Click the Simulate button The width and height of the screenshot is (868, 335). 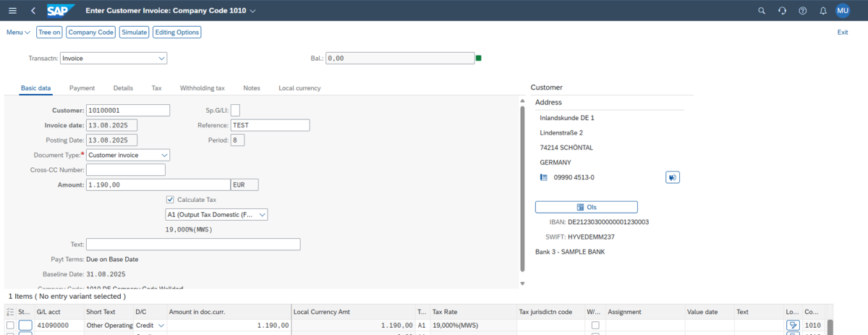click(135, 33)
